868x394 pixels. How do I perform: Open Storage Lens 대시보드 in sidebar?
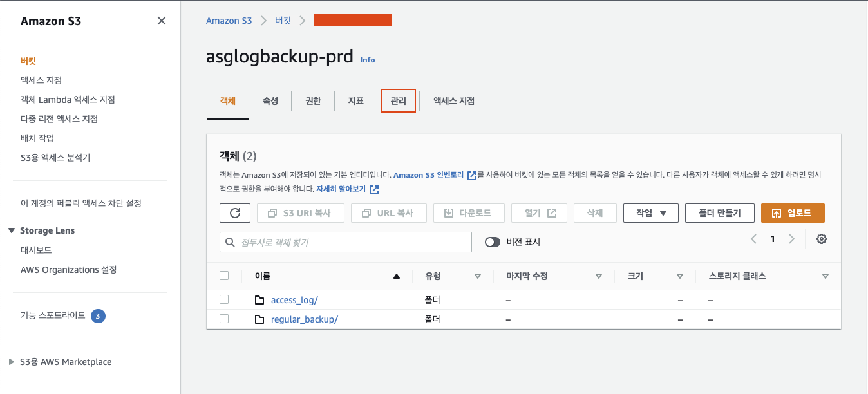[x=36, y=250]
